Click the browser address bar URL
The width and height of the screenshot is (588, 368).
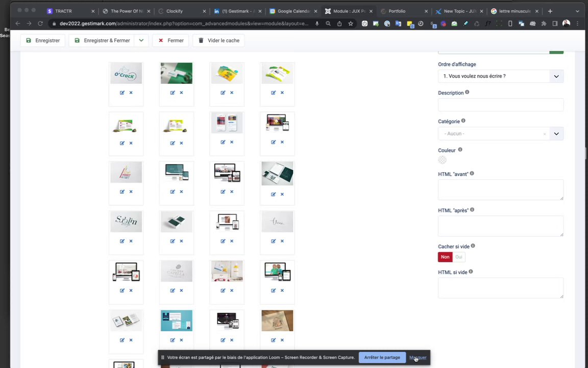coord(184,24)
